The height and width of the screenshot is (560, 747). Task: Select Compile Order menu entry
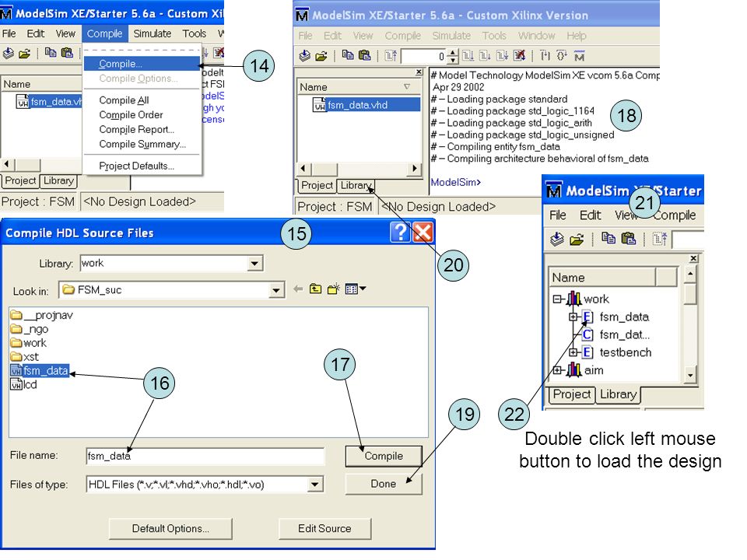(131, 115)
